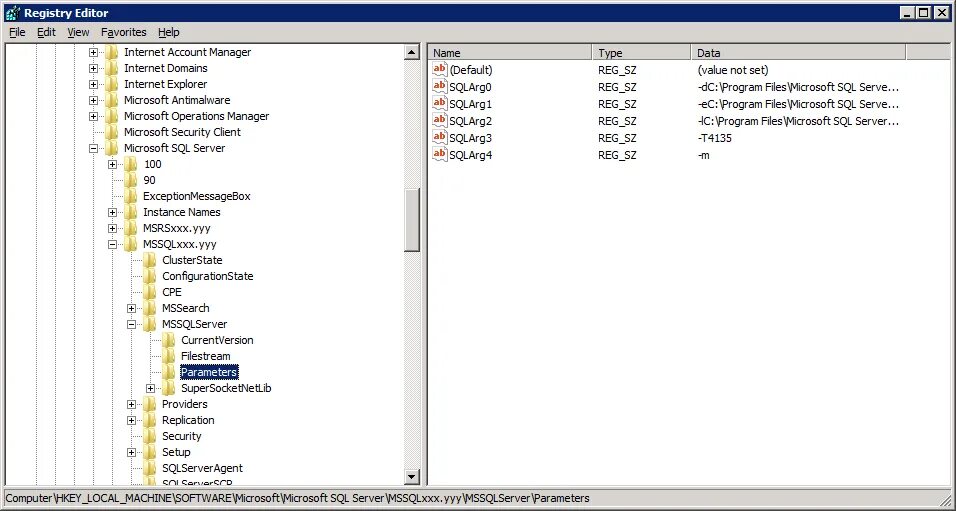The image size is (956, 511).
Task: Expand the Replication key
Action: pos(131,420)
